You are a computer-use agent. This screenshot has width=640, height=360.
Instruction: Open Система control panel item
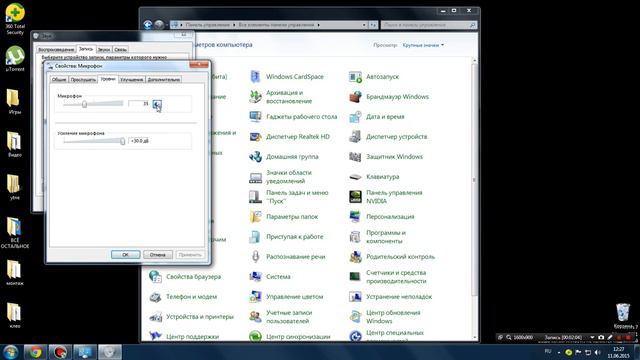(270, 277)
